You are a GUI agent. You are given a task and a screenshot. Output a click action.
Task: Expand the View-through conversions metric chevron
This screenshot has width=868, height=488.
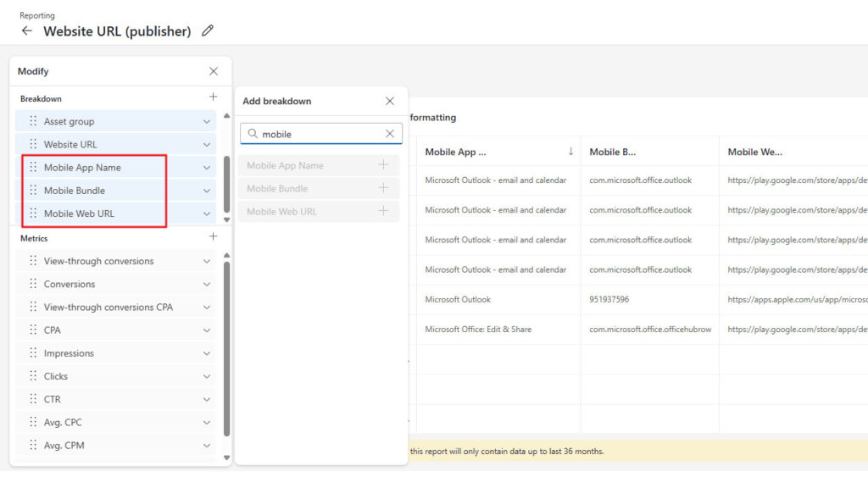(207, 261)
